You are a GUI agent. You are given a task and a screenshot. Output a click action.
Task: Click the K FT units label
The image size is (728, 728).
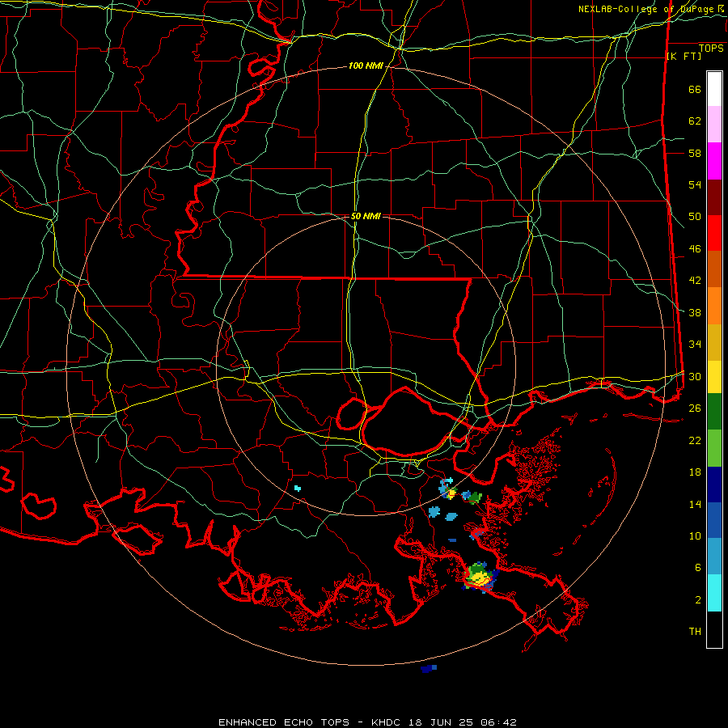(684, 57)
